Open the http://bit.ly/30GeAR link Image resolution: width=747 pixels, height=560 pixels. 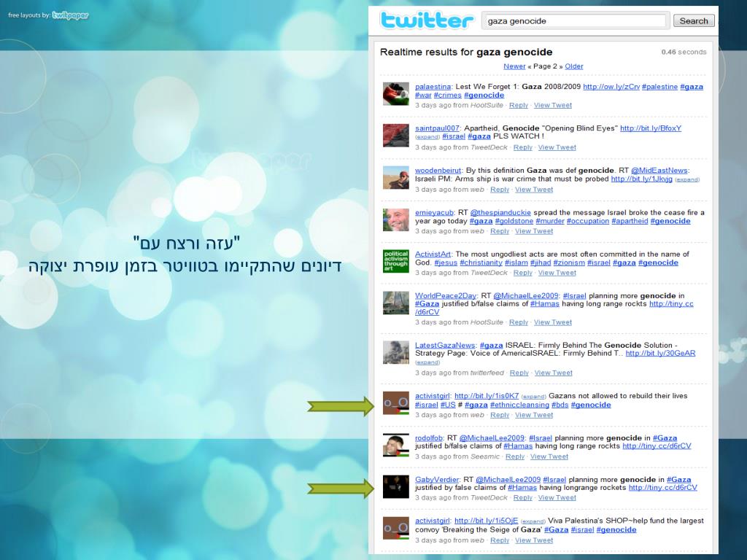pyautogui.click(x=660, y=354)
